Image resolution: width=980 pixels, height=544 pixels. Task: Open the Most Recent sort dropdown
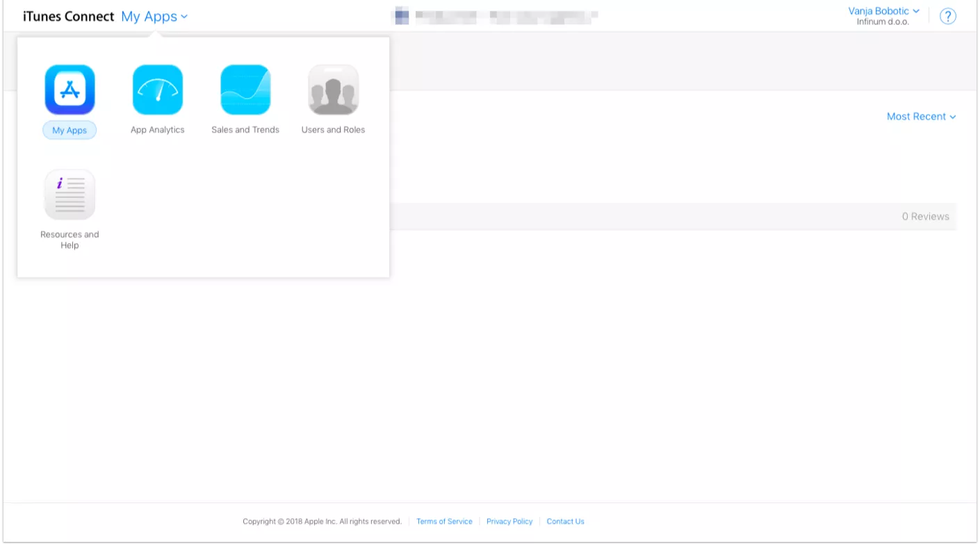[x=921, y=117]
